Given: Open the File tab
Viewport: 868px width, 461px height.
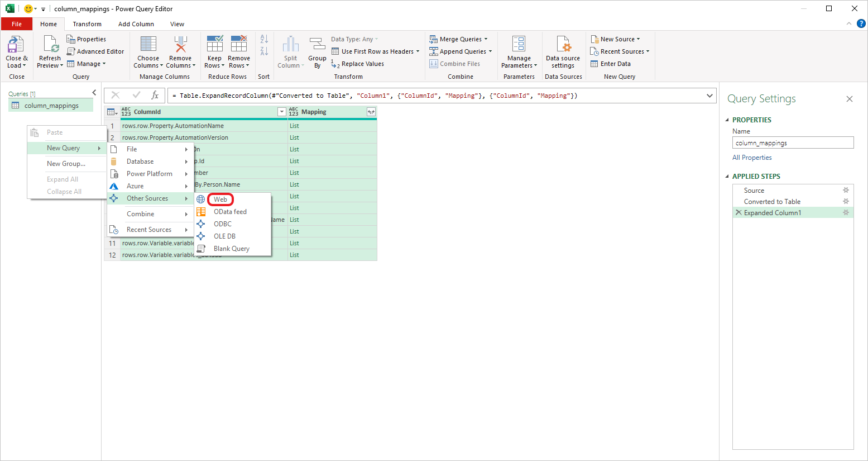Looking at the screenshot, I should click(x=17, y=24).
